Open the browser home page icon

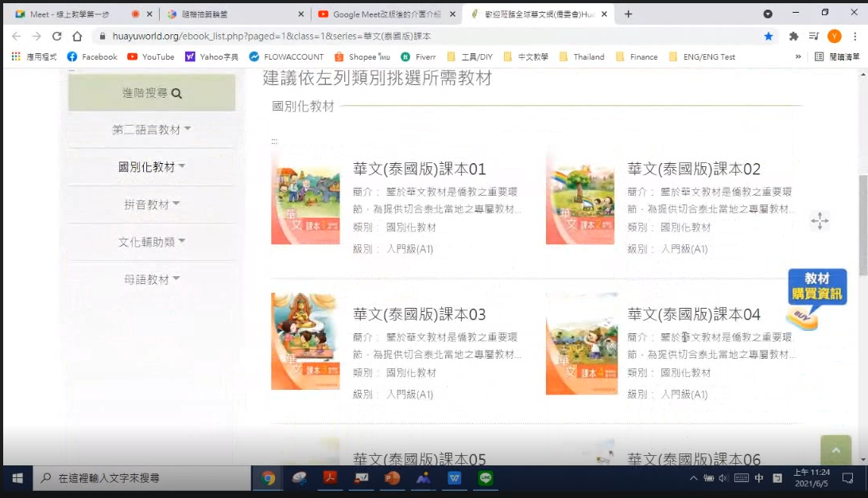(77, 36)
